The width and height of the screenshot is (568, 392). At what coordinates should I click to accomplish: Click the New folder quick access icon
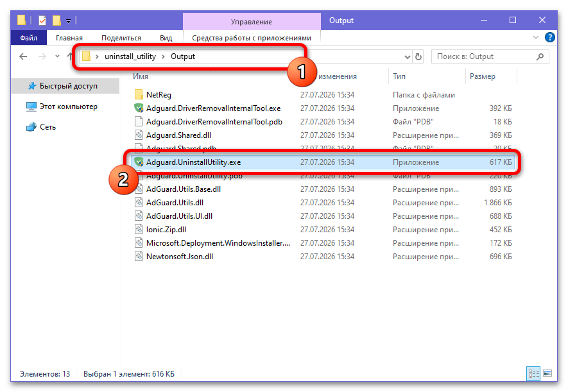point(57,21)
